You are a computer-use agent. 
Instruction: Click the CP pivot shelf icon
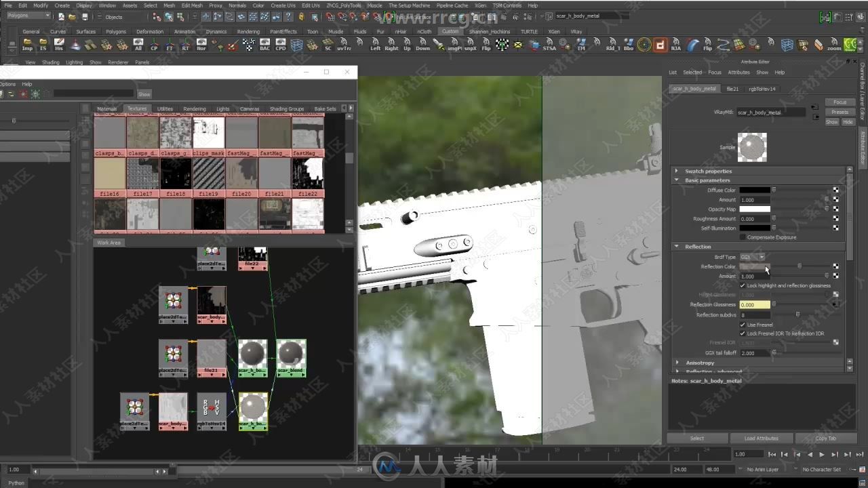click(x=154, y=45)
